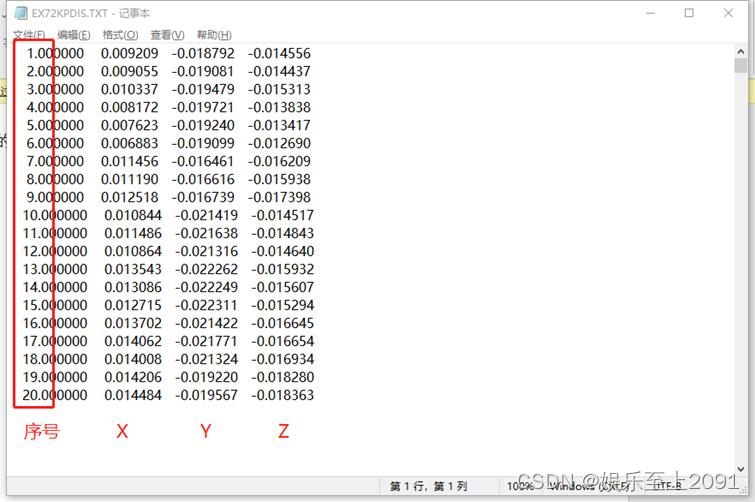Open the 文件(F) menu

pos(29,35)
